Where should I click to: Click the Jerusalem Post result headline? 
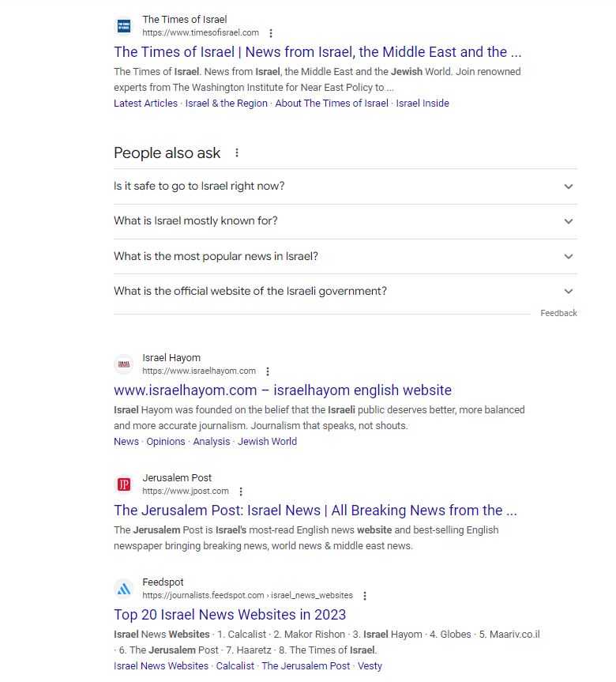pyautogui.click(x=316, y=510)
